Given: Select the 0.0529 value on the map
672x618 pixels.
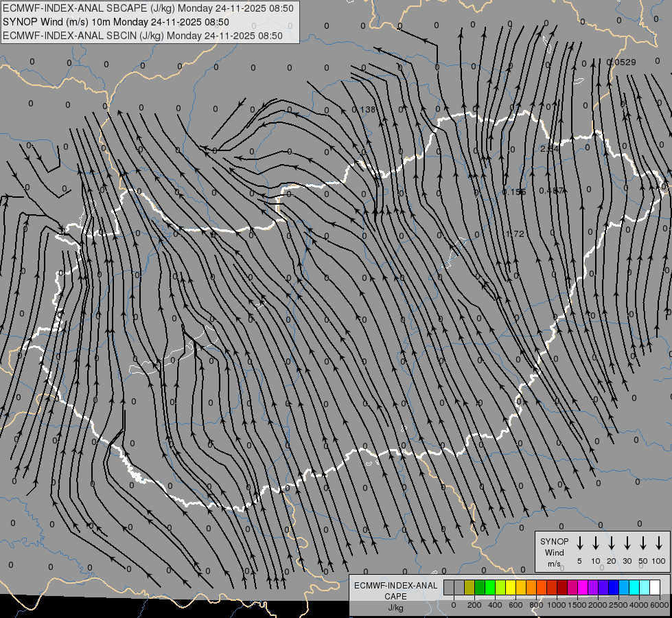Looking at the screenshot, I should (621, 62).
